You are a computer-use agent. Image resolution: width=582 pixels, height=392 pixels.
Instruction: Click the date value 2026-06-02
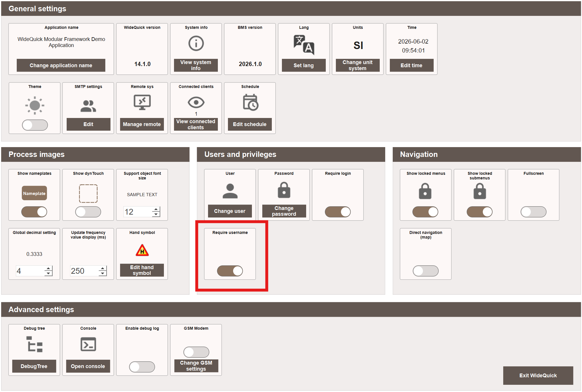(x=413, y=42)
